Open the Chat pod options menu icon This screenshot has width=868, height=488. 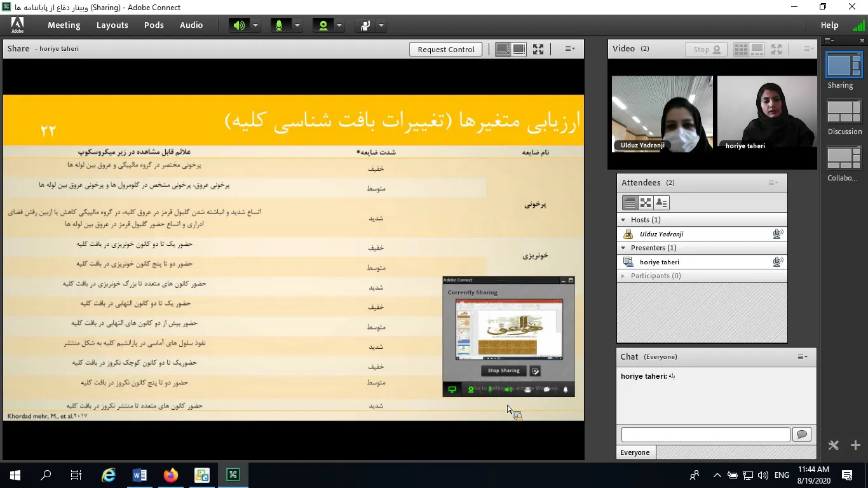[803, 356]
